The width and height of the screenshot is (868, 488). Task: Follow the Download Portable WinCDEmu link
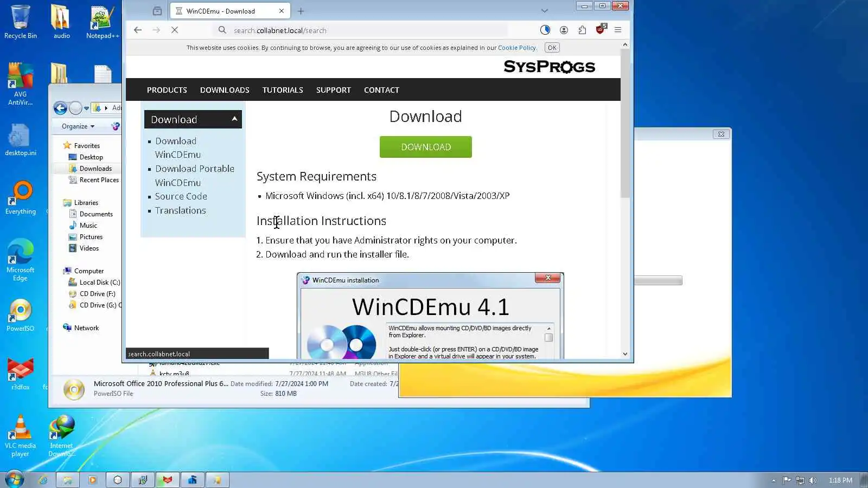195,176
